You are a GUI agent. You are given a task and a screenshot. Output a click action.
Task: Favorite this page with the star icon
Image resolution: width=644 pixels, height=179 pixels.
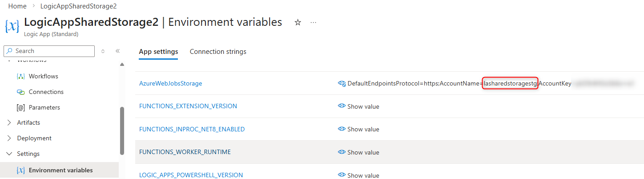pos(298,22)
